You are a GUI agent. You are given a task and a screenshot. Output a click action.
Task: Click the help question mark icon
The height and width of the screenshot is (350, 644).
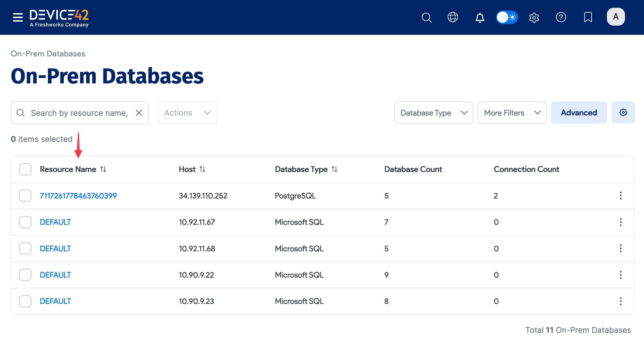(x=561, y=17)
